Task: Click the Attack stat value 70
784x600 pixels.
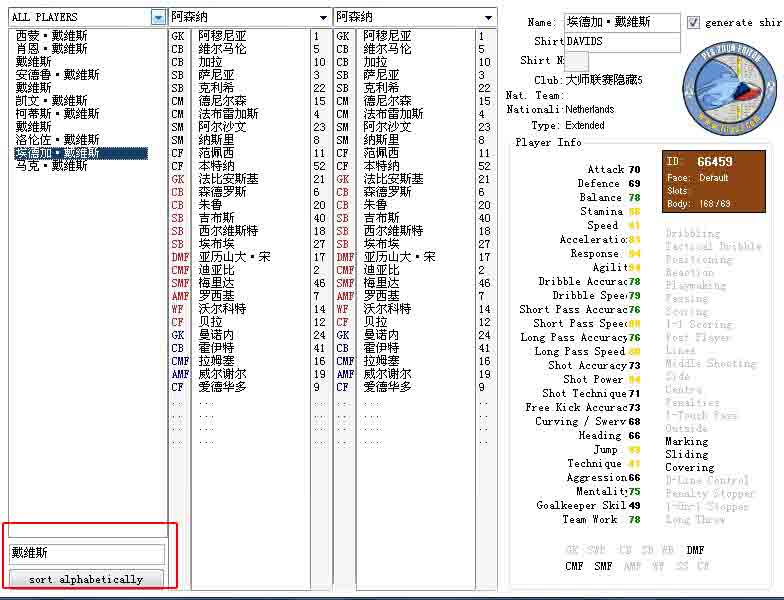Action: (x=634, y=170)
